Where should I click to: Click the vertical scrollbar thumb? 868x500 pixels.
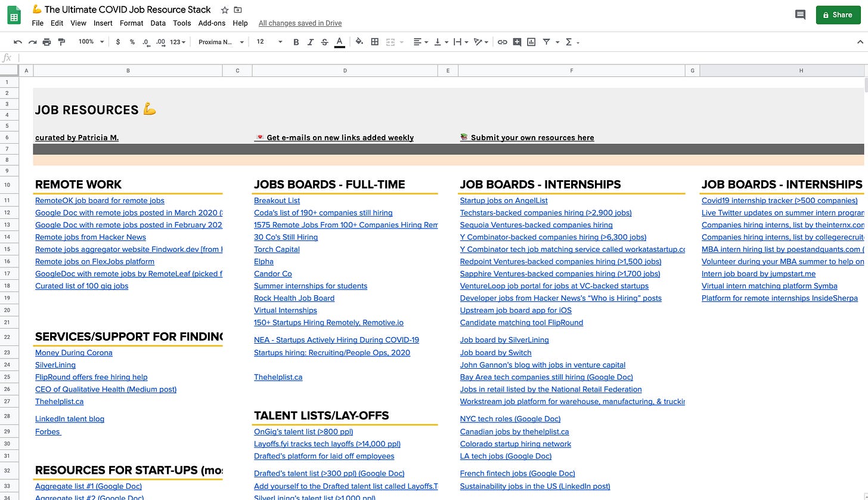tap(866, 84)
